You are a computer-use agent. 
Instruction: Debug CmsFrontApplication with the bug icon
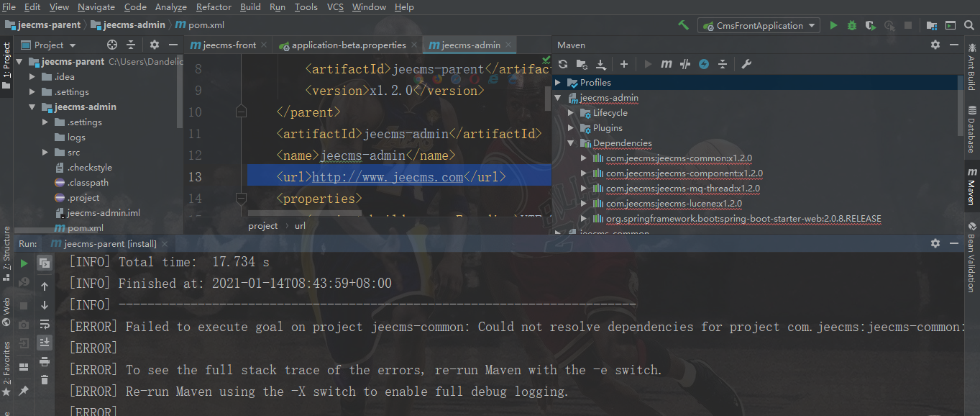tap(852, 25)
